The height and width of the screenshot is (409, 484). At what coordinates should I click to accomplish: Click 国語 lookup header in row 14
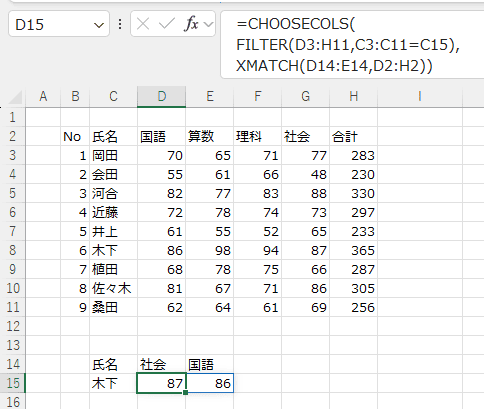click(210, 364)
